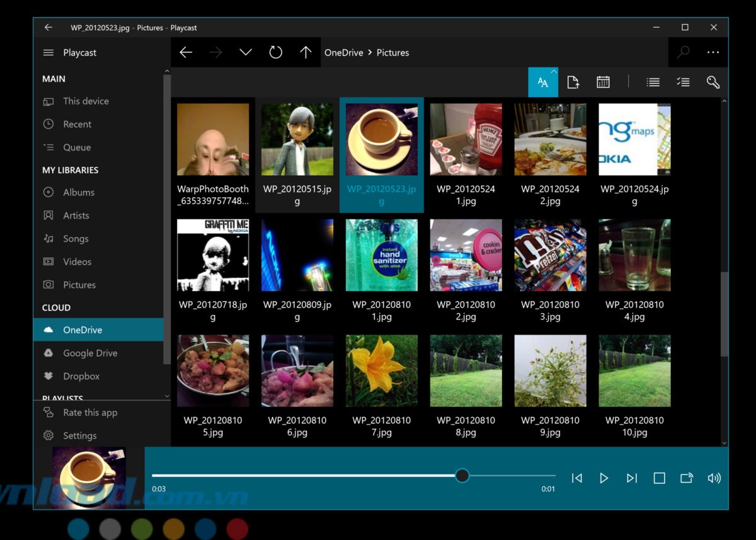Enable Cast to Device playback
The height and width of the screenshot is (540, 756).
[687, 478]
